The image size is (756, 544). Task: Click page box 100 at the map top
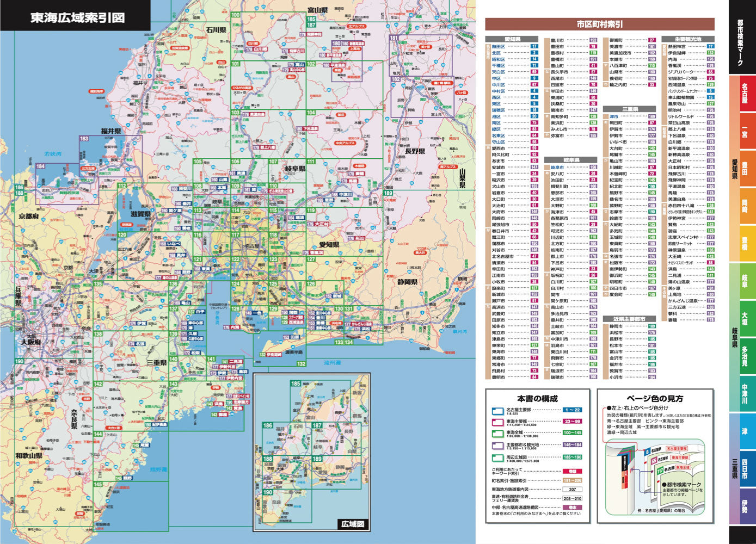(x=235, y=14)
